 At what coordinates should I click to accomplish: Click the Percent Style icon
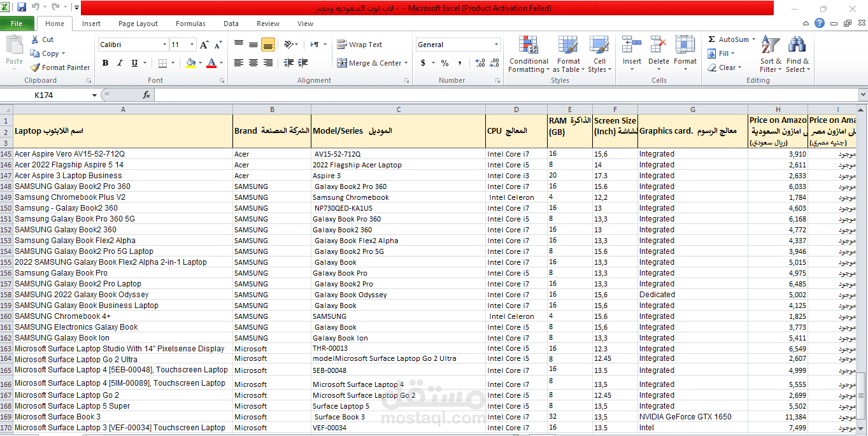coord(445,63)
